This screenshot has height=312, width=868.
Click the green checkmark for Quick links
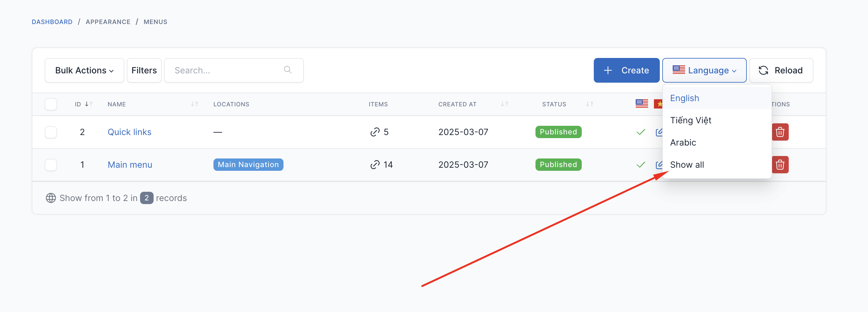pos(641,132)
